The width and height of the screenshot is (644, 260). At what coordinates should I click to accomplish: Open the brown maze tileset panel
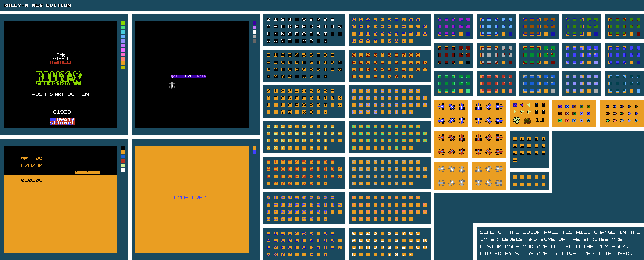539,27
